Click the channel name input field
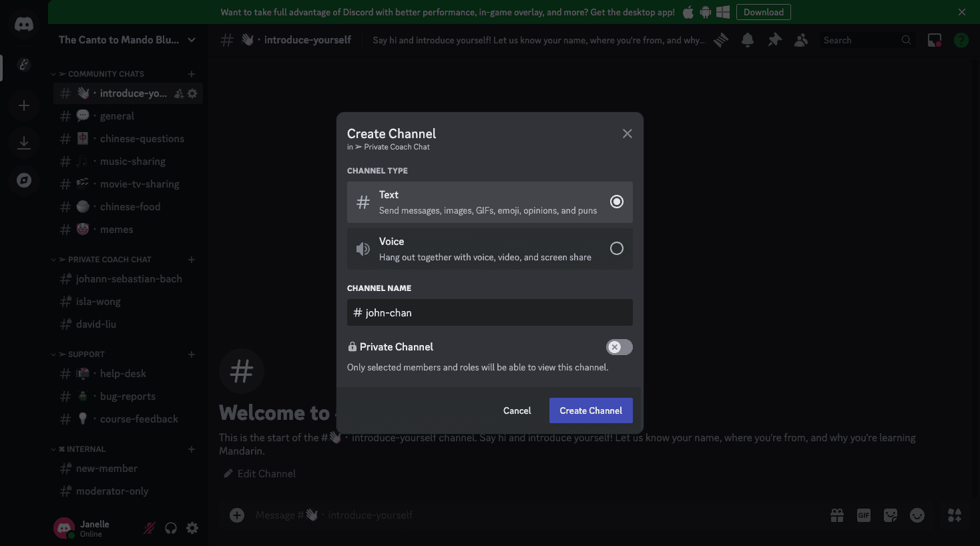The width and height of the screenshot is (980, 546). click(490, 312)
